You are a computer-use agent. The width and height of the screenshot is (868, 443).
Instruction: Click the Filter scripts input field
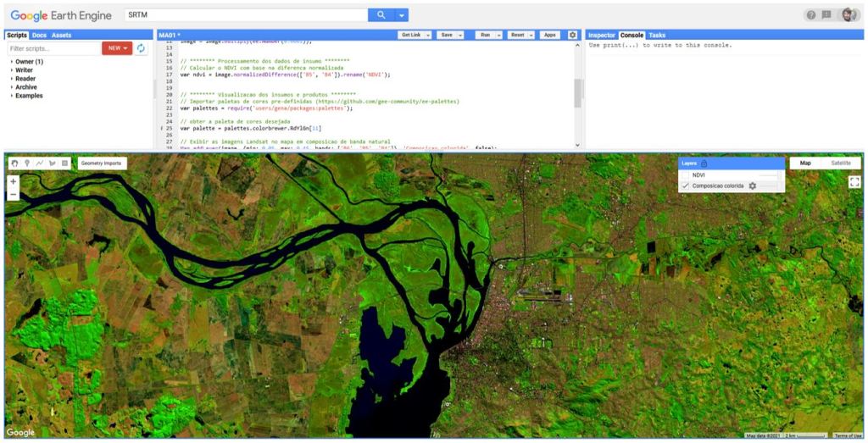(x=53, y=48)
